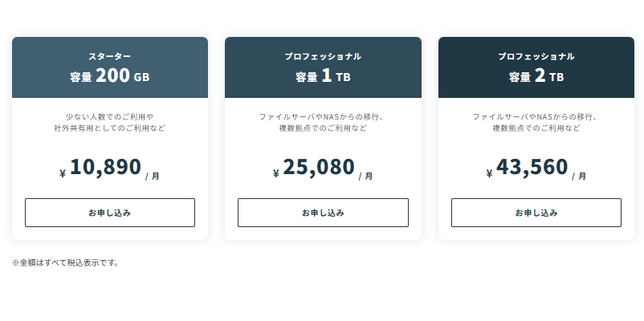644x321 pixels.
Task: Click the 容量 2 TB capacity label
Action: [536, 77]
